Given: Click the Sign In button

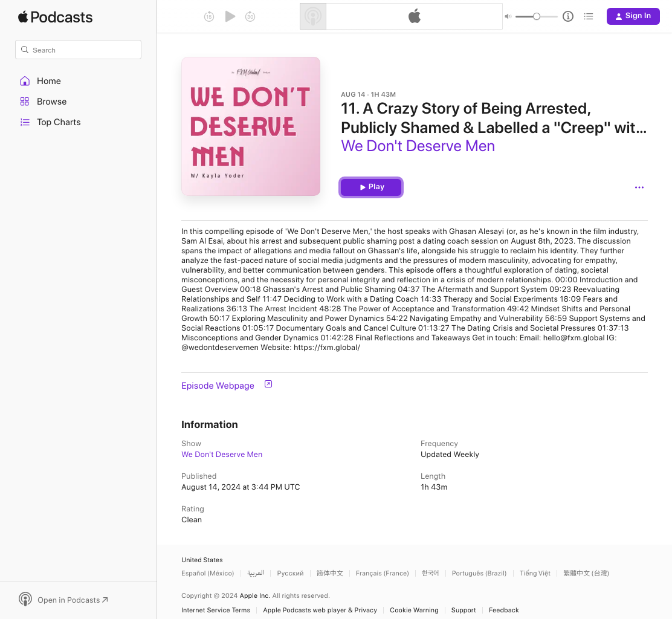Looking at the screenshot, I should 633,16.
